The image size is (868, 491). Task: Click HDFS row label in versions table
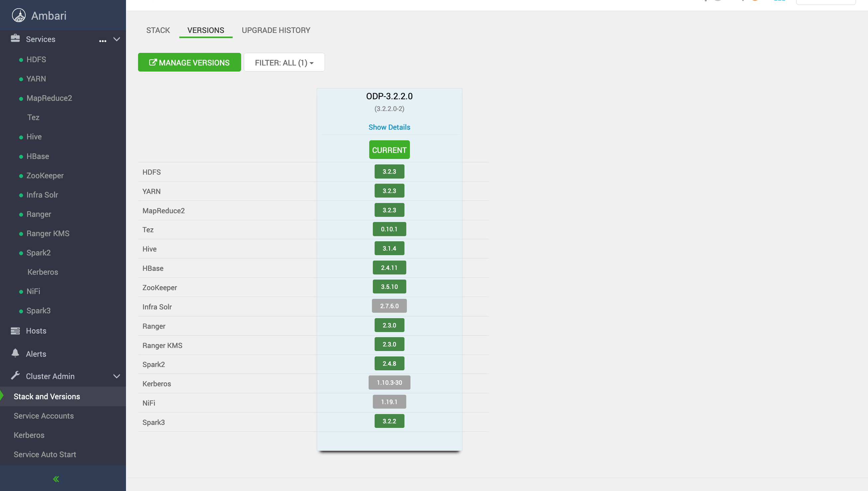point(152,172)
